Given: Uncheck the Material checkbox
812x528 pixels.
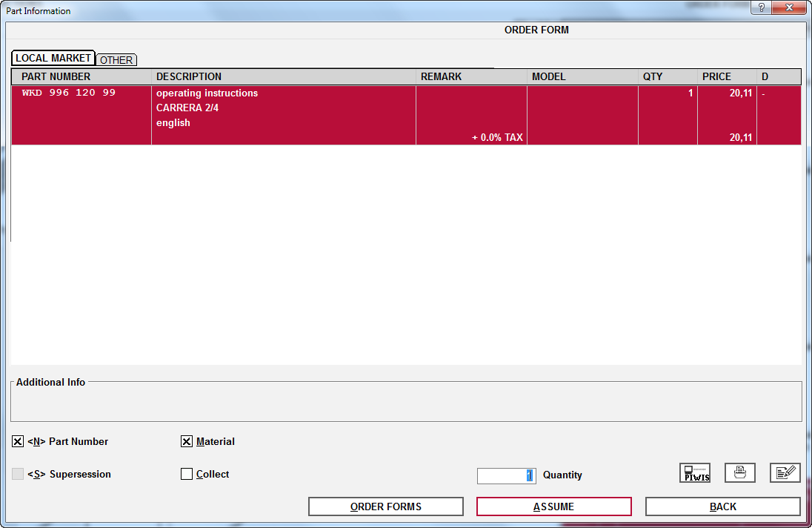Looking at the screenshot, I should [x=187, y=442].
